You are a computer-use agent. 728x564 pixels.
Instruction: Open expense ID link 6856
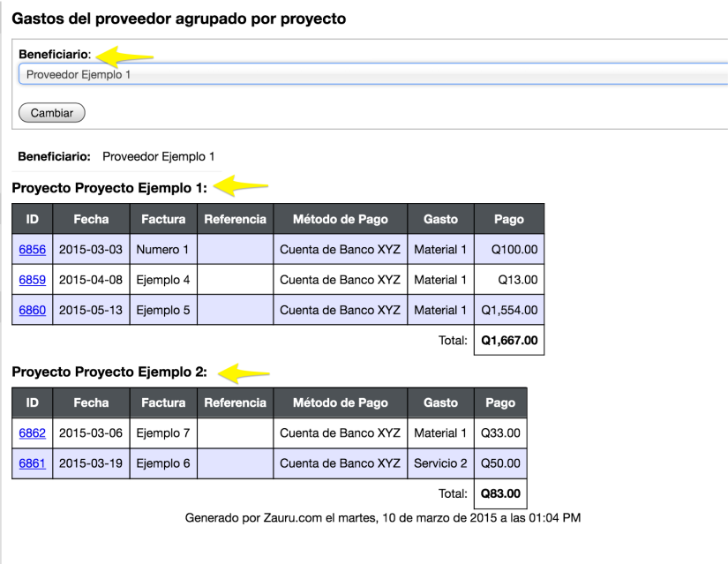click(x=33, y=250)
